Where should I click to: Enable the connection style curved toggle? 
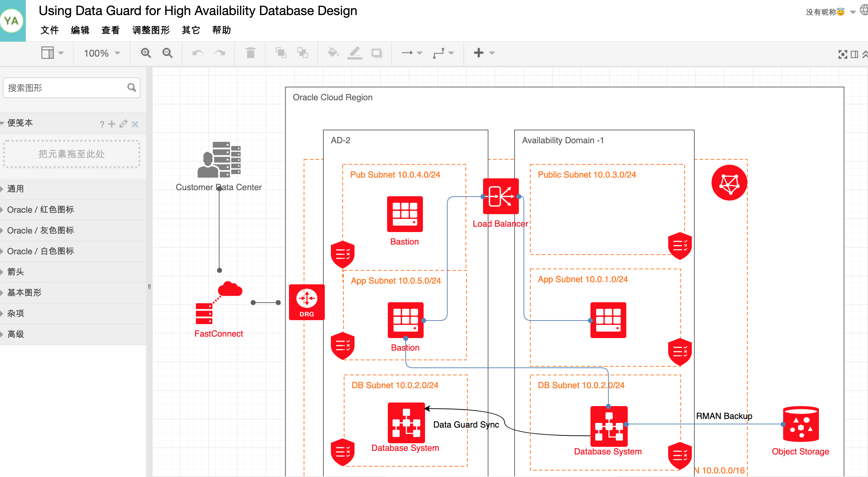pyautogui.click(x=452, y=54)
